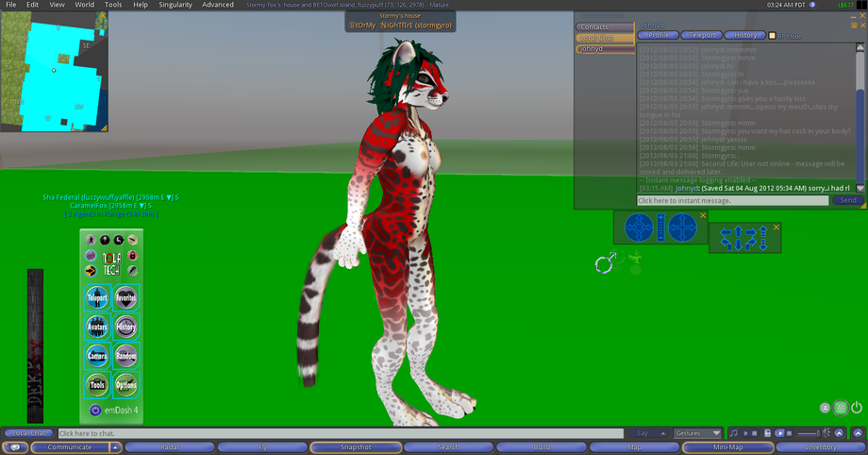Open the emDash Camera icon

tap(97, 356)
